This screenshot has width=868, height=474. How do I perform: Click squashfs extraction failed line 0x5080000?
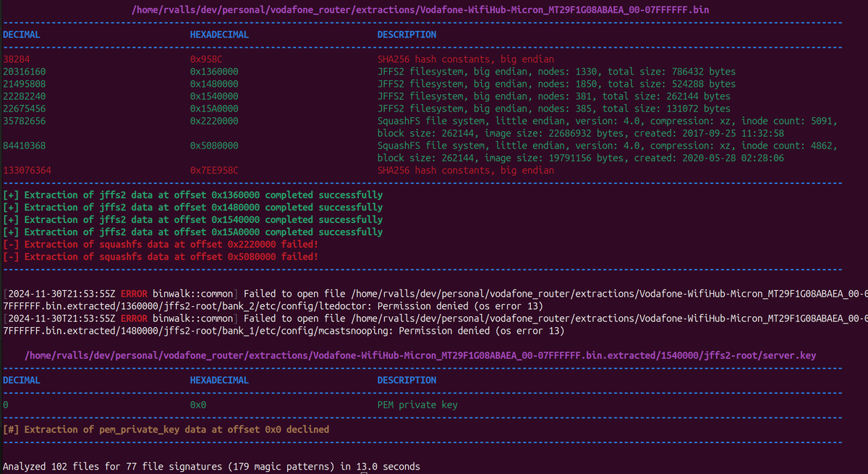pyautogui.click(x=161, y=256)
